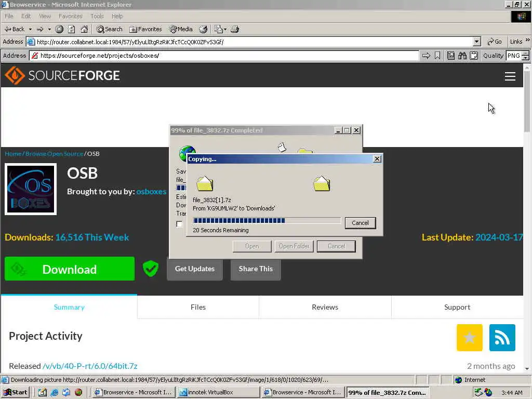This screenshot has width=532, height=399.
Task: Open the Mail dropdown arrow
Action: pos(225,29)
